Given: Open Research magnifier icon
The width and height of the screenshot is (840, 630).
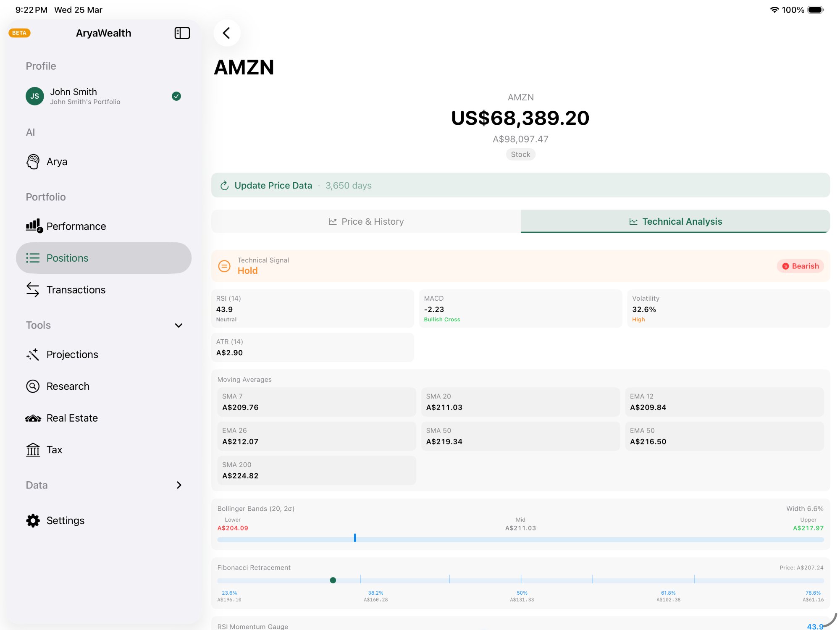Looking at the screenshot, I should [x=33, y=386].
